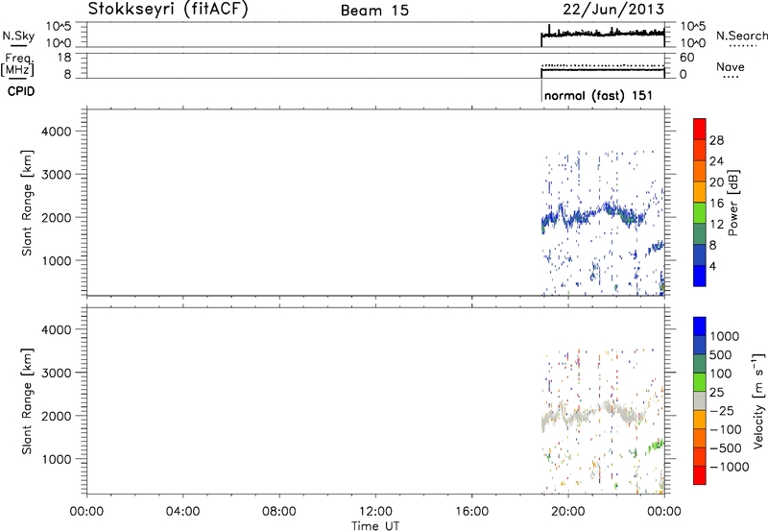This screenshot has width=768, height=532.
Task: Click the "Velocity [m s-1]" colorbar label
Action: 758,400
